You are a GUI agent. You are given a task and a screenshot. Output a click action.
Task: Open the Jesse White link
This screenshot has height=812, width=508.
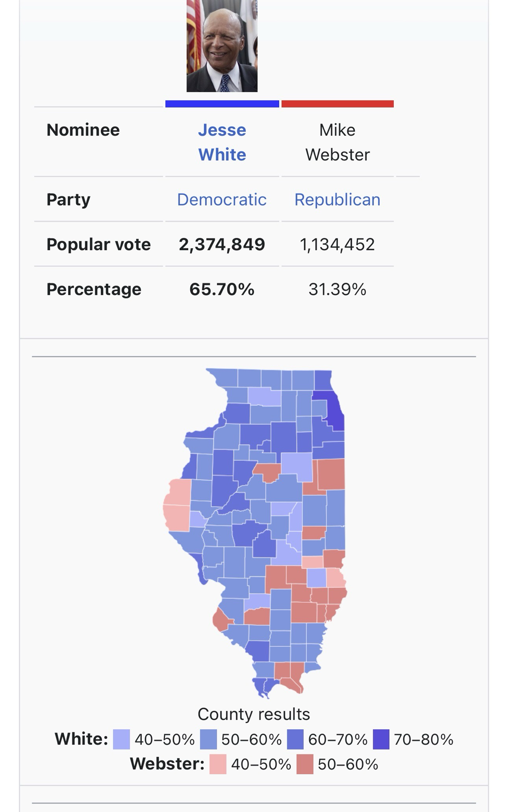pyautogui.click(x=222, y=142)
